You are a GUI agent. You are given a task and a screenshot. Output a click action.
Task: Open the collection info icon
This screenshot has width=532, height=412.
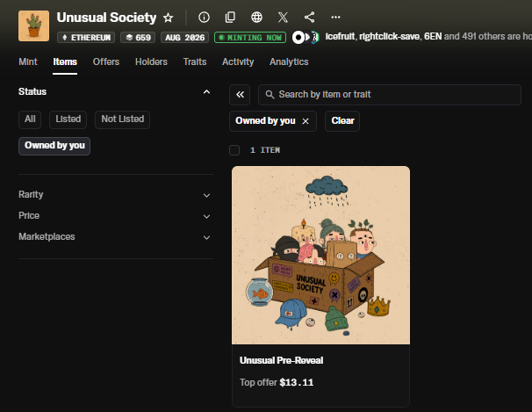coord(204,17)
